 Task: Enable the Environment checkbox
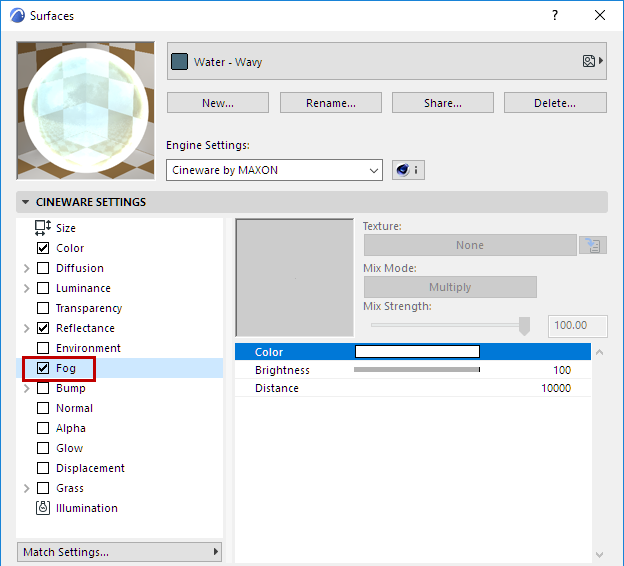point(43,348)
